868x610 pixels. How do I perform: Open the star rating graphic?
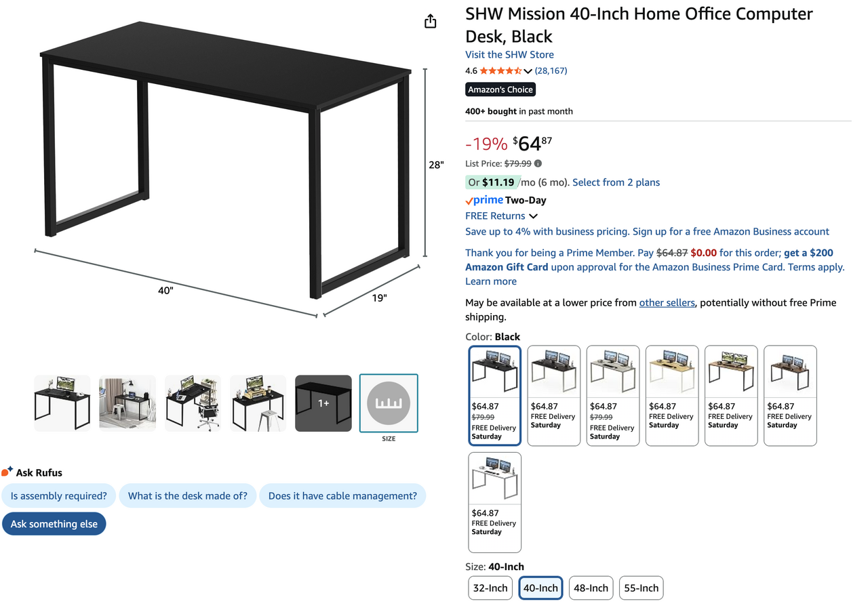click(501, 70)
